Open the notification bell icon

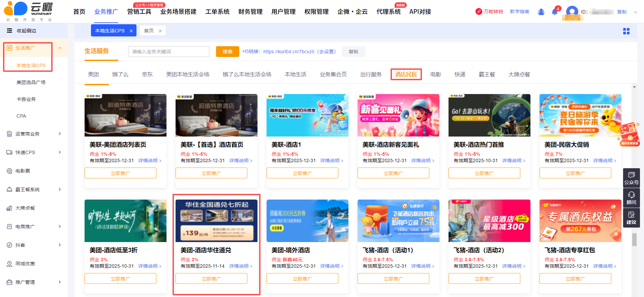[x=554, y=12]
